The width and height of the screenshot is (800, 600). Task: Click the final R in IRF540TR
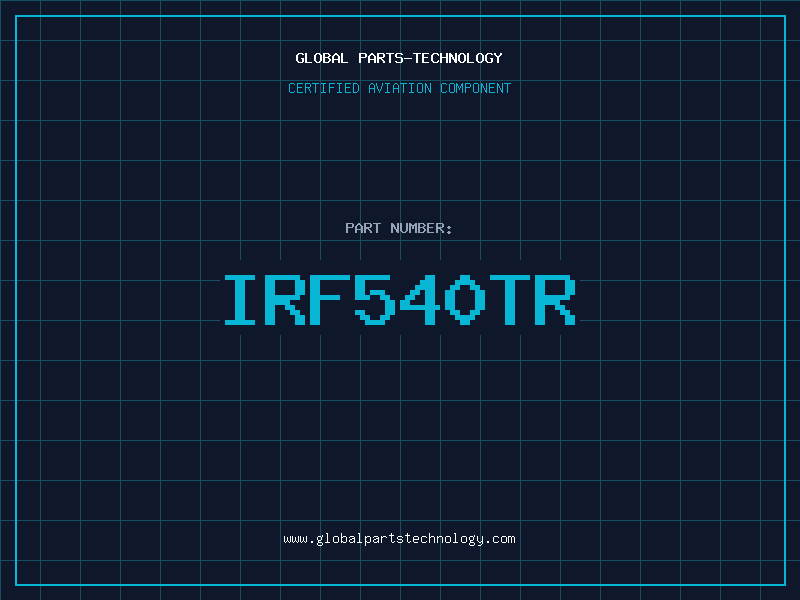pyautogui.click(x=556, y=300)
